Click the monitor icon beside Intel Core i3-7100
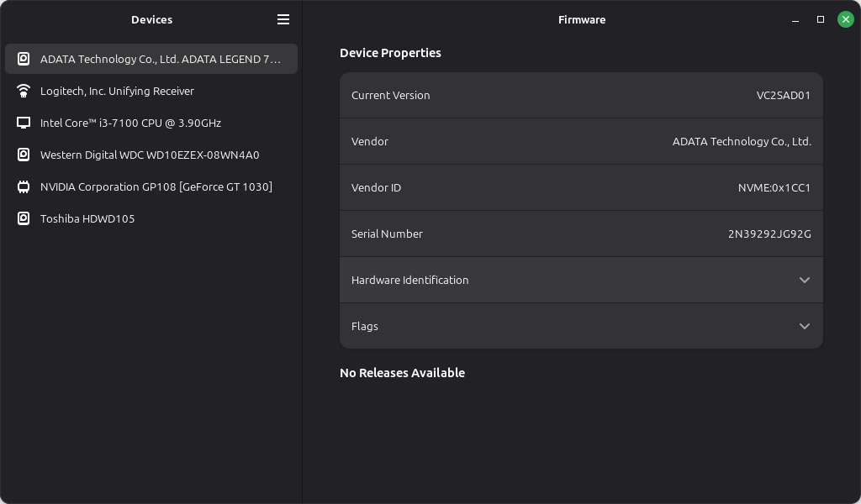Viewport: 861px width, 504px height. tap(24, 123)
